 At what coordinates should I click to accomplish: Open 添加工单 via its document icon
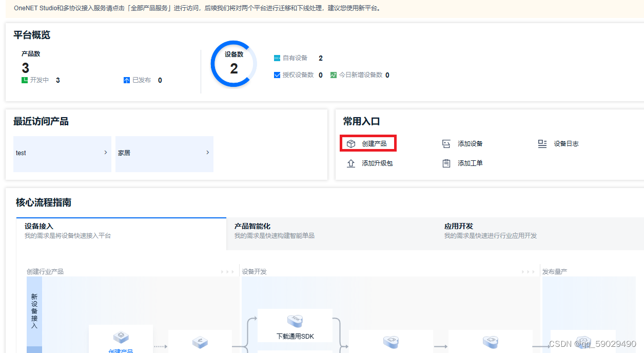(446, 163)
